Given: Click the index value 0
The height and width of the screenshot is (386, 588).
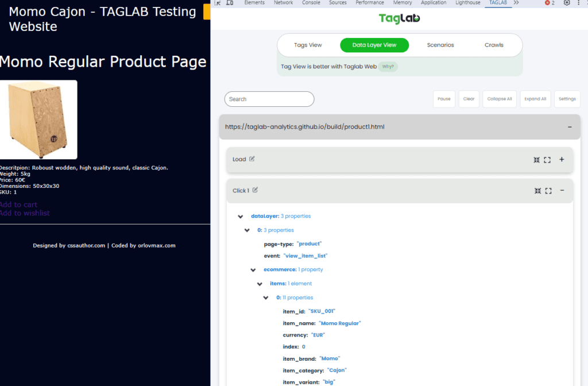Looking at the screenshot, I should click(x=304, y=346).
